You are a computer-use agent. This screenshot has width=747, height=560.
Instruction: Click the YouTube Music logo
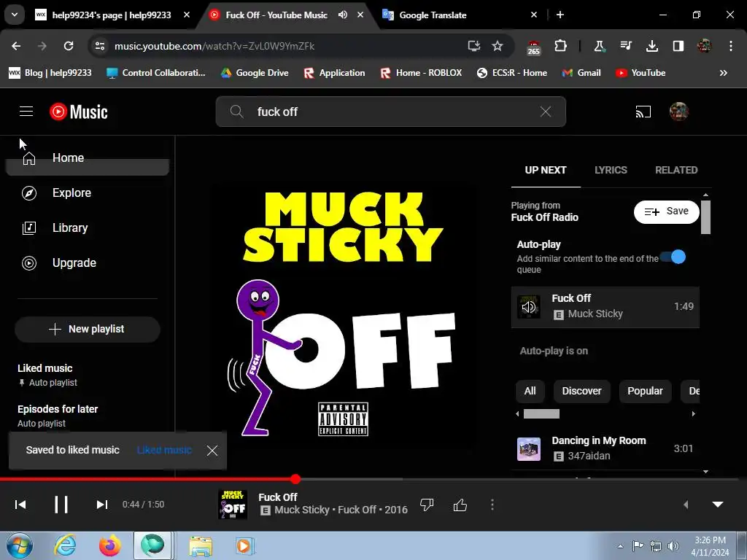click(x=79, y=112)
